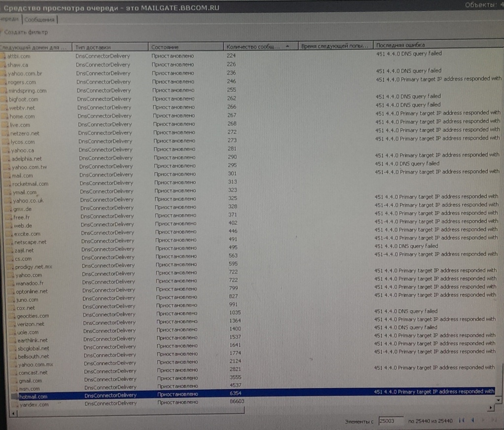Sort by Тип доставки column header
Screen dimensions: 504x430
[110, 47]
